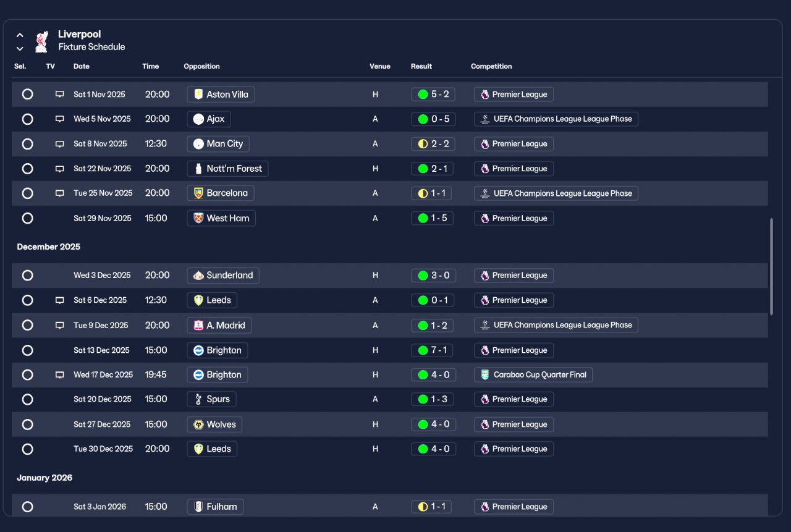Click the TV icon on A. Madrid fixture
The height and width of the screenshot is (532, 791).
pos(60,325)
